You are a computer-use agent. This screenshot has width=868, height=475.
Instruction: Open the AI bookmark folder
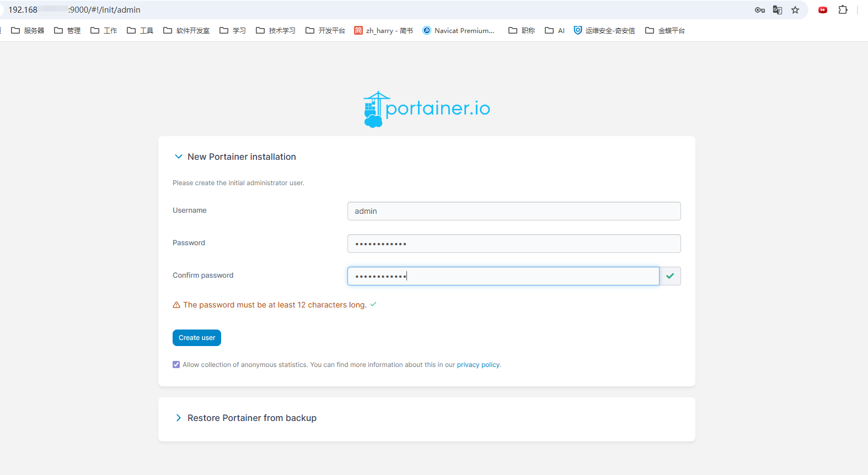(555, 30)
